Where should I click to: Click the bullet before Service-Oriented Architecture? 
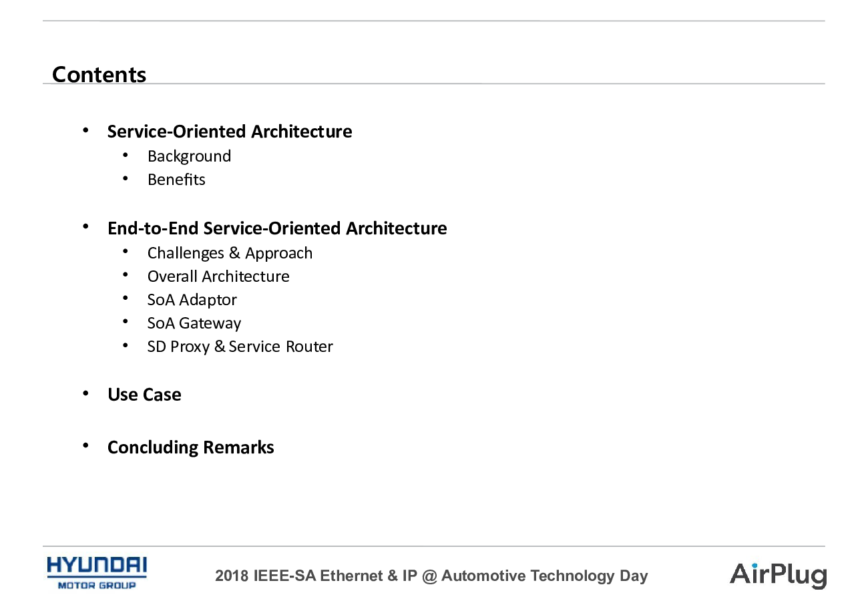[x=85, y=130]
